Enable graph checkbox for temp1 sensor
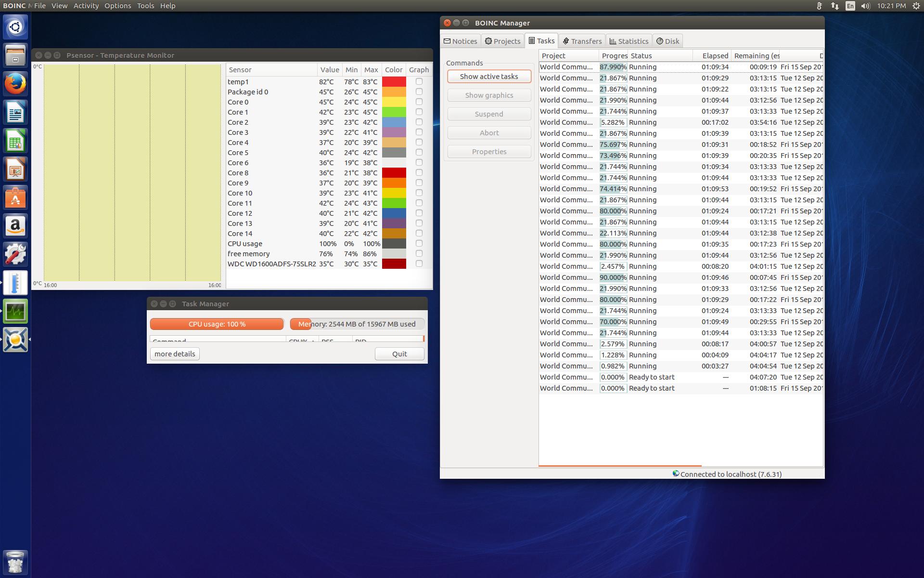Viewport: 924px width, 578px height. click(419, 81)
